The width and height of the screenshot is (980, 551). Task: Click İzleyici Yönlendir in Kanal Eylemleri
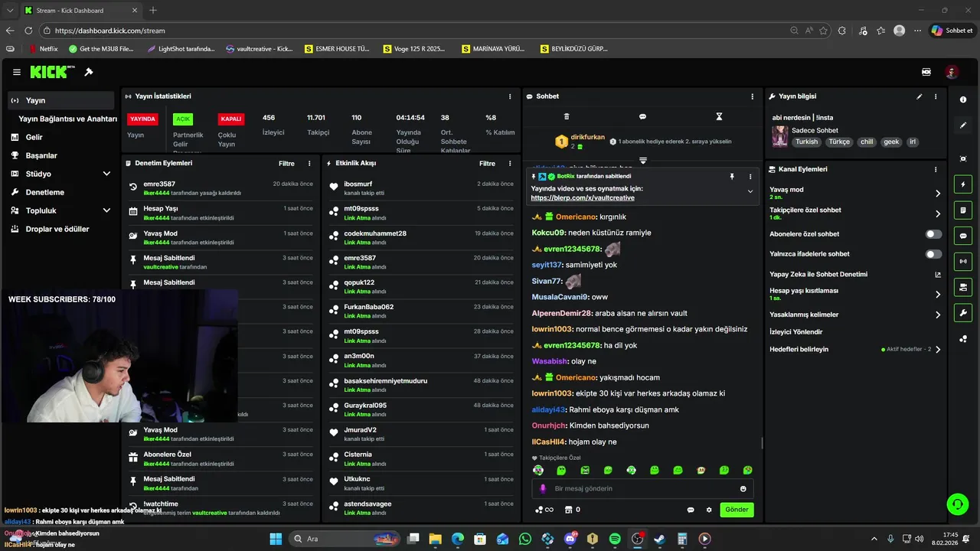(795, 332)
